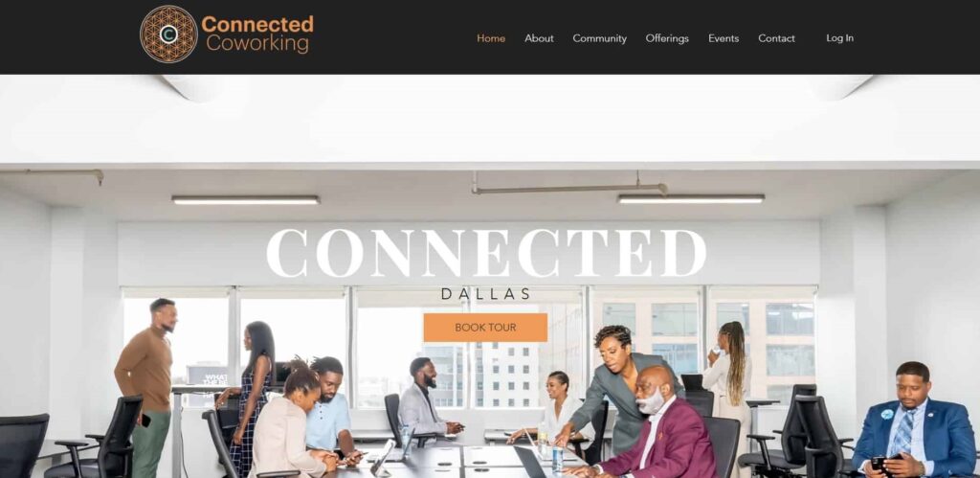This screenshot has height=478, width=980.
Task: Open the Events page
Action: pos(724,38)
